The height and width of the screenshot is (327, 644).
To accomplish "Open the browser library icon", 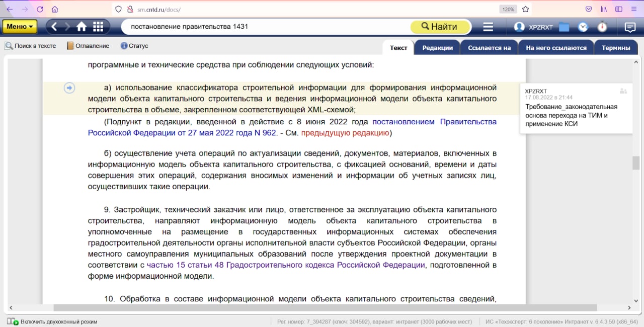I will point(604,9).
